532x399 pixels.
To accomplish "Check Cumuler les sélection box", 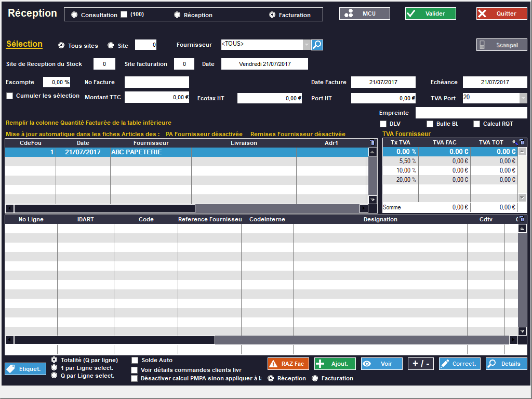I will click(9, 96).
